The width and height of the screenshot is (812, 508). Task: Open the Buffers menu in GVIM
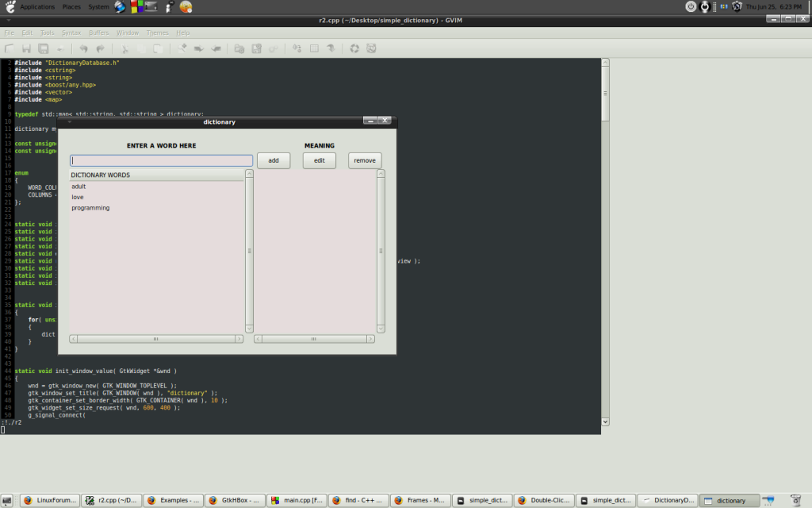pyautogui.click(x=99, y=33)
